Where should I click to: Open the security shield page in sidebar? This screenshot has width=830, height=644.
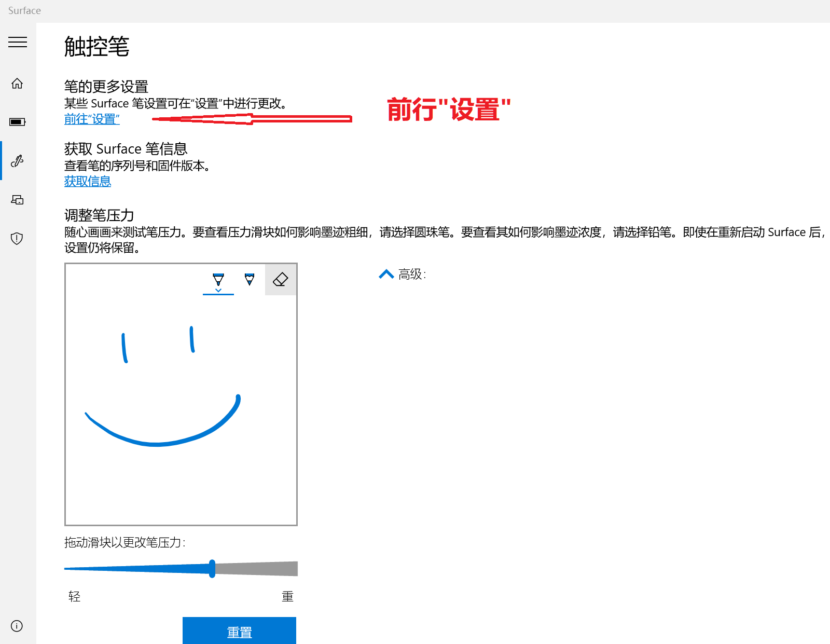(x=17, y=238)
